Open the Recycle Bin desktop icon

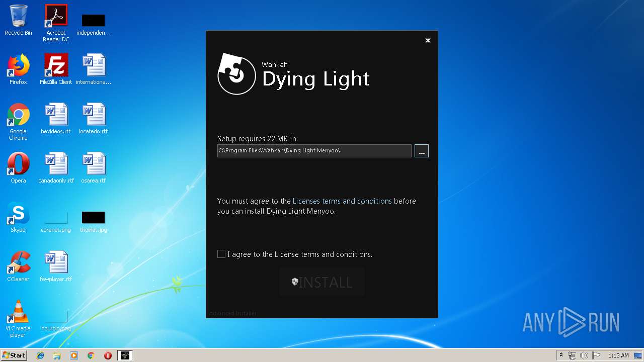pos(18,20)
